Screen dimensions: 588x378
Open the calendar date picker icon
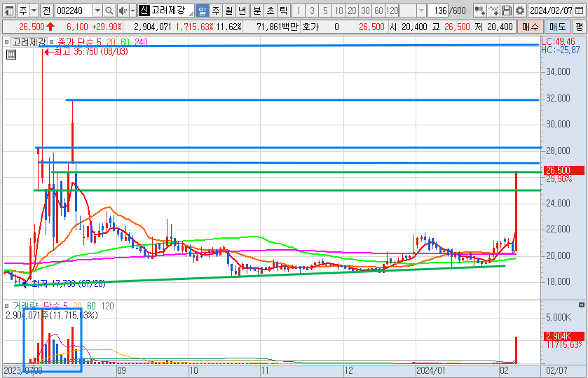(580, 10)
